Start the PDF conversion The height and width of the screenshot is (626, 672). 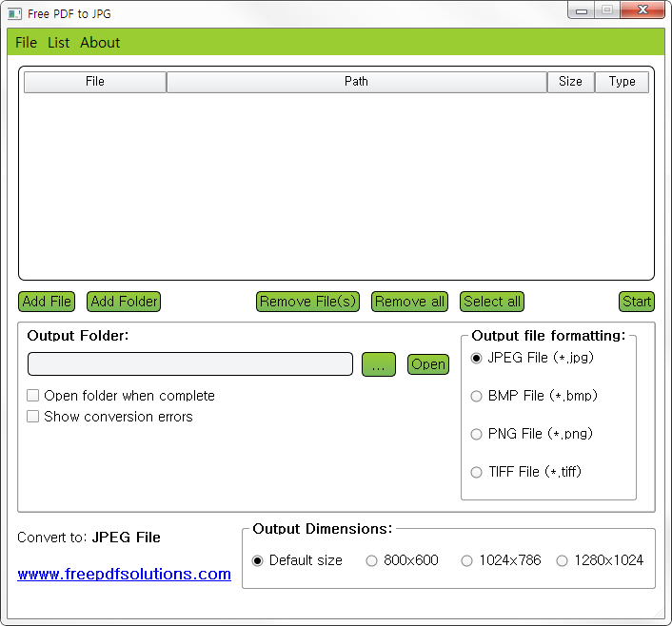click(636, 302)
